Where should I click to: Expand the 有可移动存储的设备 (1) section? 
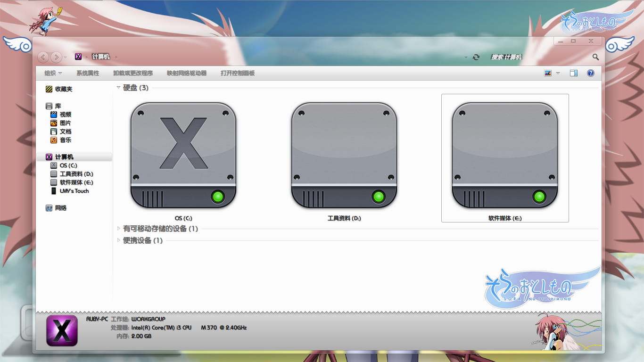pos(118,229)
